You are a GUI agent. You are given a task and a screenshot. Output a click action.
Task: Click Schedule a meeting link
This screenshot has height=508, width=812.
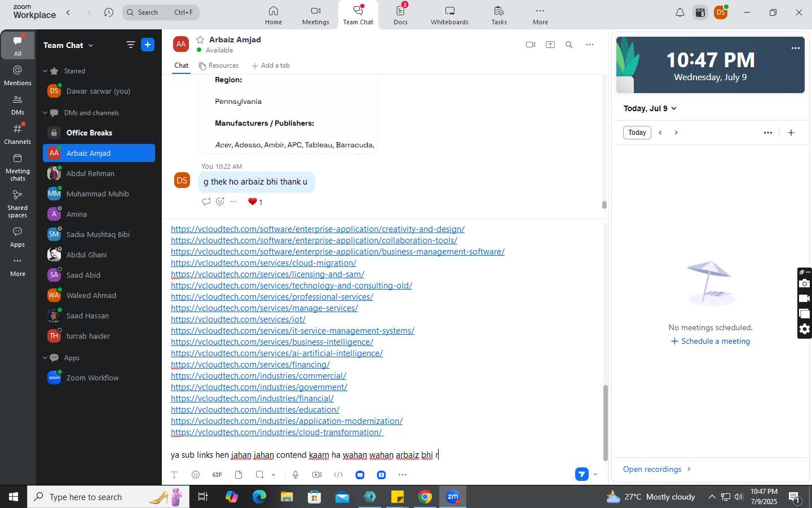[710, 341]
